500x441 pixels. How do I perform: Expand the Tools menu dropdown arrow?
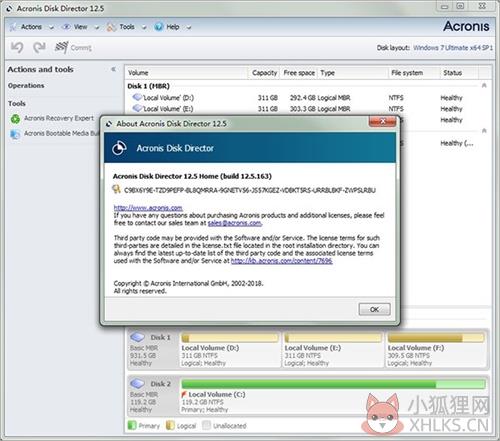click(x=144, y=28)
